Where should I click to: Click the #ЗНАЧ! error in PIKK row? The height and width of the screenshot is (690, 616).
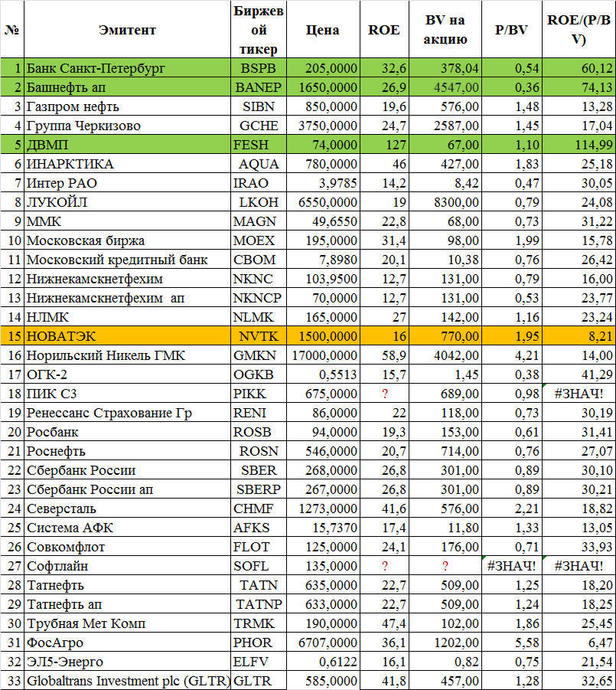(579, 394)
